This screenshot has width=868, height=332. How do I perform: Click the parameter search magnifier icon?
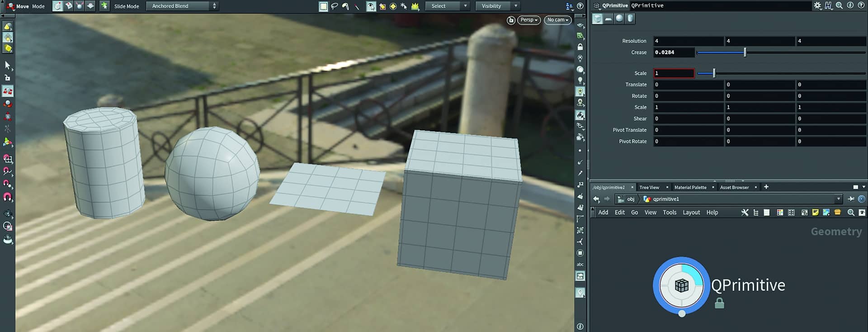[x=839, y=5]
